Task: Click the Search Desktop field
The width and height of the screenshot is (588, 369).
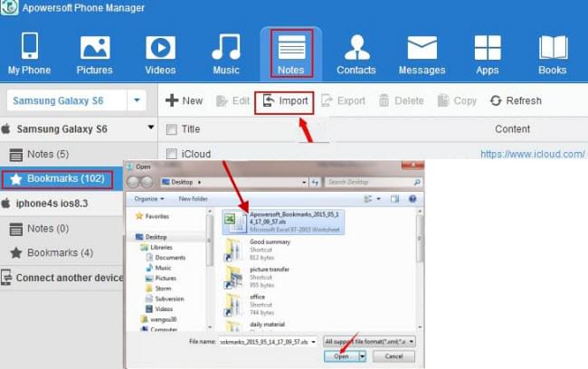Action: point(373,183)
